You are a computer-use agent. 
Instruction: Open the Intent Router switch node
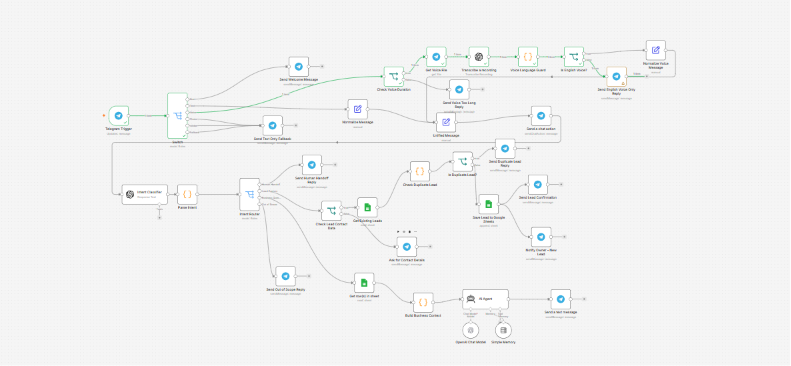click(x=249, y=194)
